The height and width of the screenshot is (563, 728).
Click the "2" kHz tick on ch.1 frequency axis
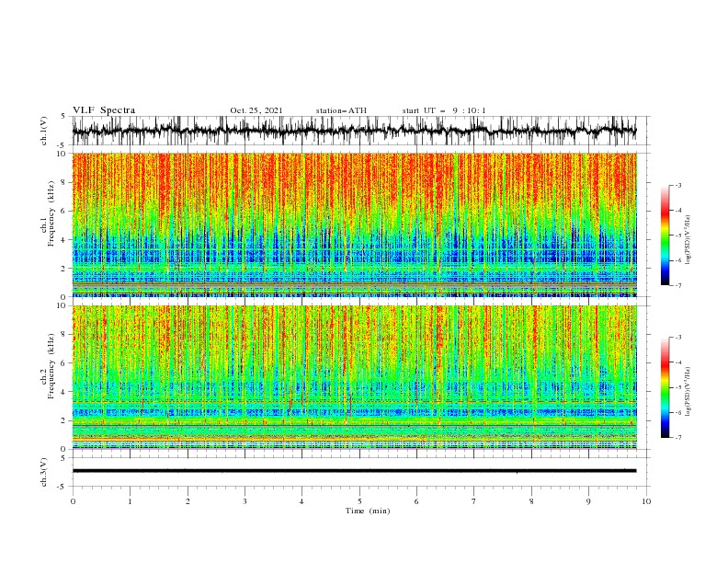click(63, 269)
